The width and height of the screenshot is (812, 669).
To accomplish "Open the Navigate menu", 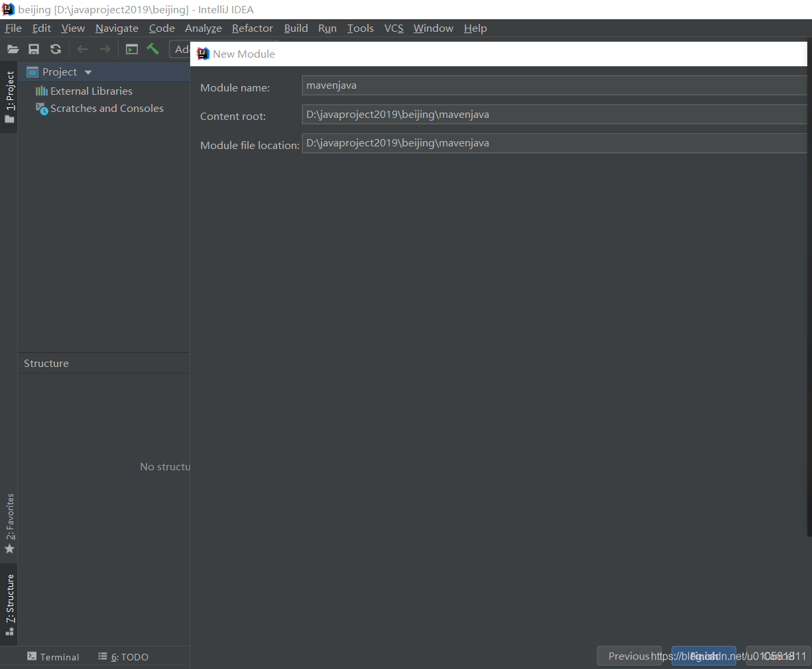I will tap(117, 28).
